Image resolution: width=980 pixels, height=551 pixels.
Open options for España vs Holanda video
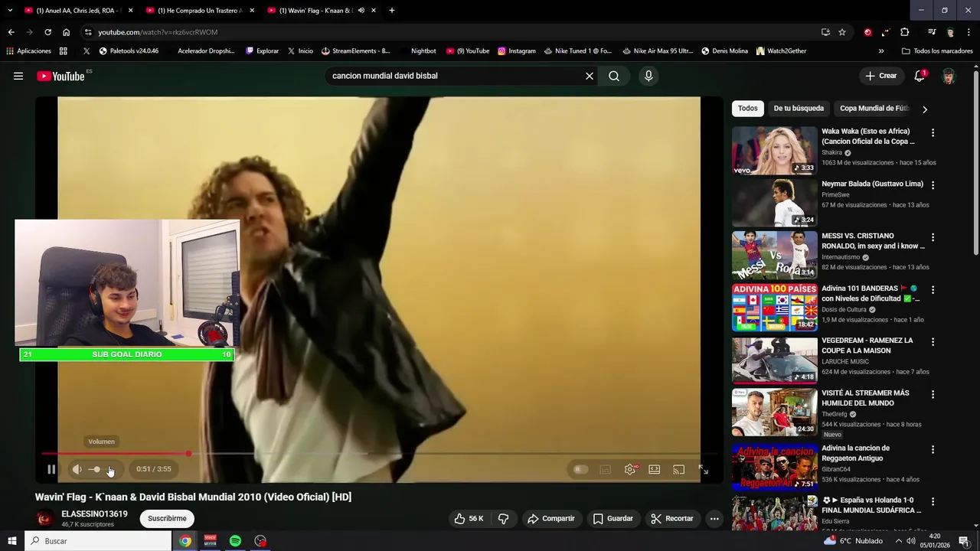[933, 501]
